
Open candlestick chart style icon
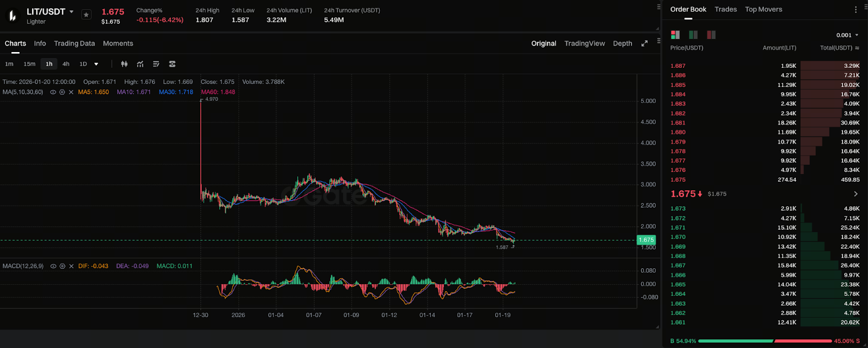[124, 64]
